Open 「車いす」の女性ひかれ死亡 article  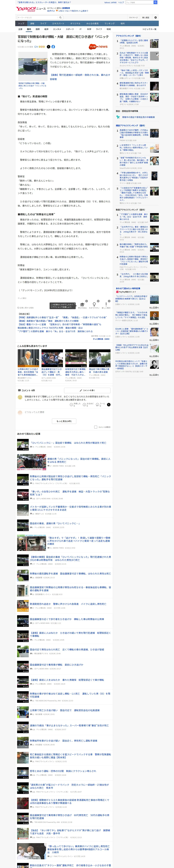[70, 493]
